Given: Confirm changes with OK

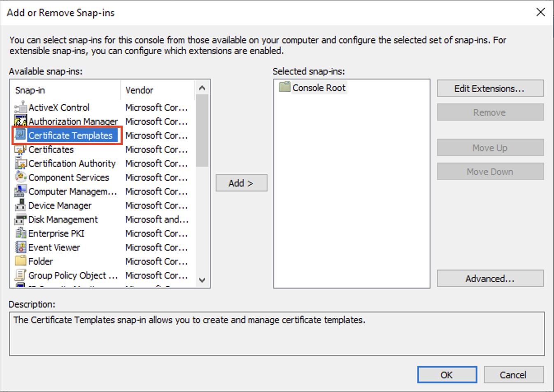Looking at the screenshot, I should [x=447, y=375].
